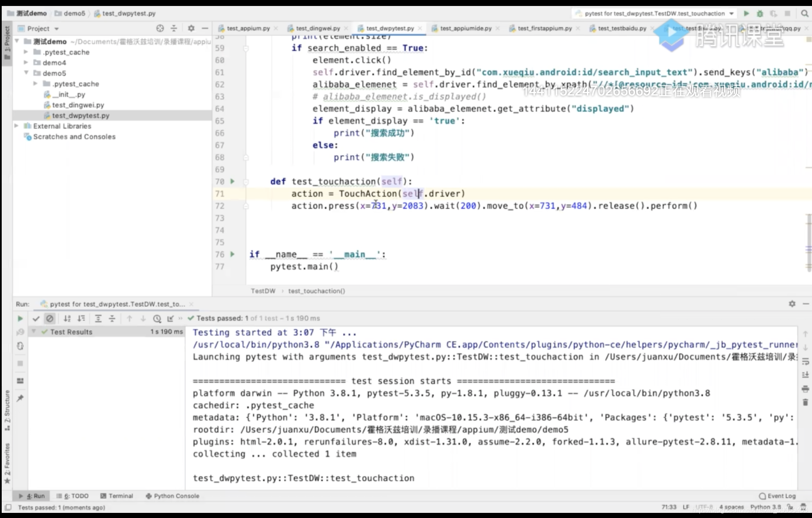Open test history clock icon

(157, 318)
